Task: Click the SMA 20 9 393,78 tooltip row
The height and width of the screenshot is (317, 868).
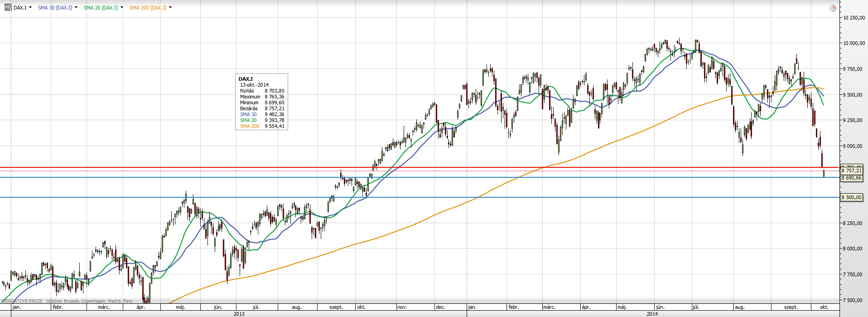Action: tap(262, 120)
